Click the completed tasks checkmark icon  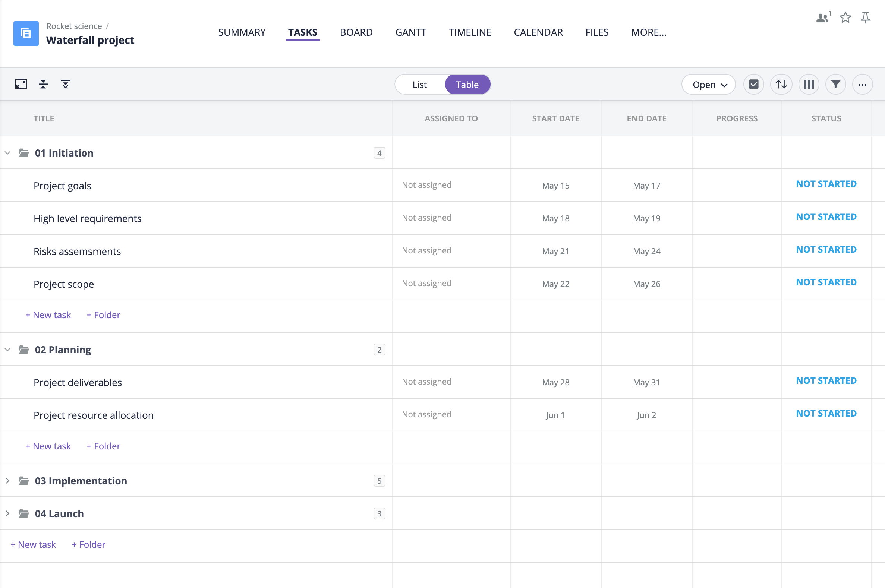(753, 84)
